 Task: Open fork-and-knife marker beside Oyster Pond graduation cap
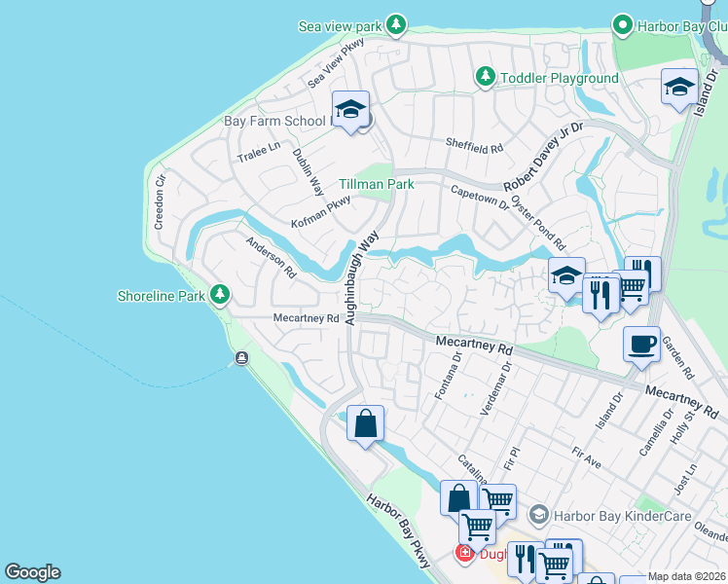tap(601, 298)
